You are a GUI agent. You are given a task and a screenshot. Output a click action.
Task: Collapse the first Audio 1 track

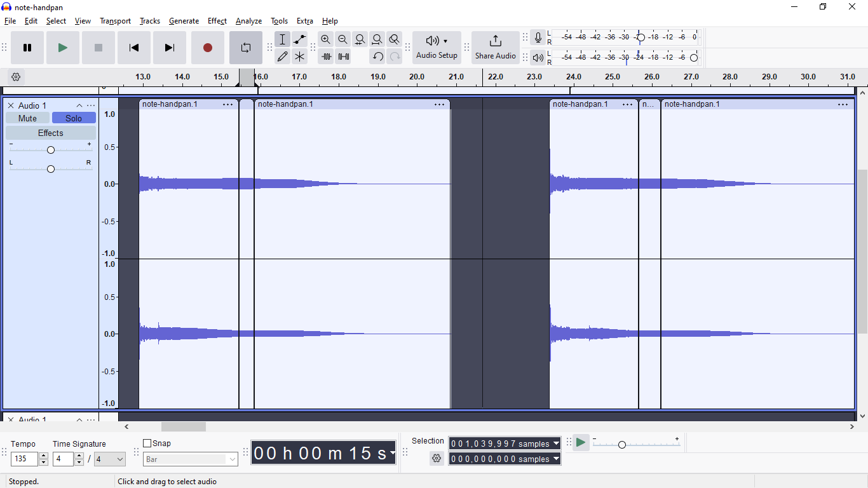pyautogui.click(x=79, y=105)
